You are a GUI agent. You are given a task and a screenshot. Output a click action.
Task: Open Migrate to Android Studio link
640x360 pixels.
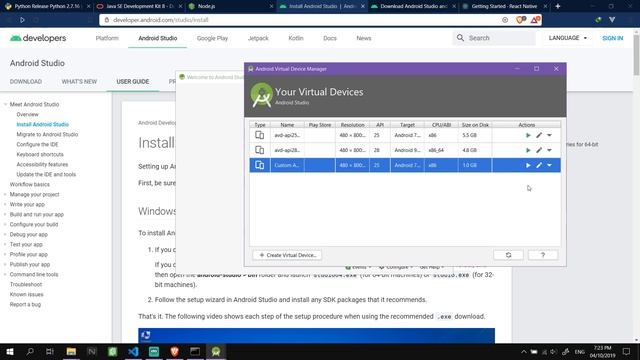[47, 134]
